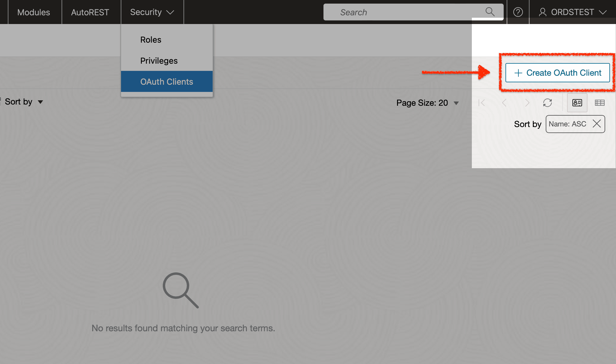Viewport: 616px width, 364px height.
Task: Switch to card view icon
Action: point(577,103)
